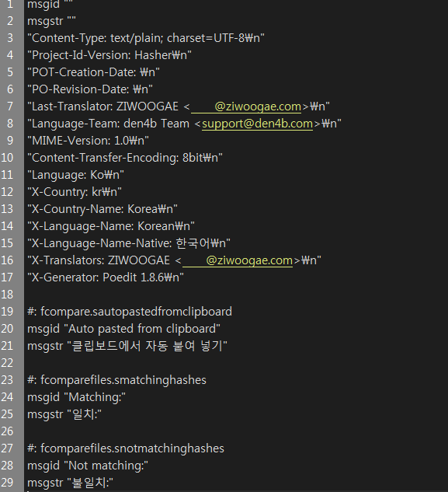Image resolution: width=448 pixels, height=492 pixels.
Task: Click the "Project-Id-Version: Hasher" line
Action: point(109,55)
